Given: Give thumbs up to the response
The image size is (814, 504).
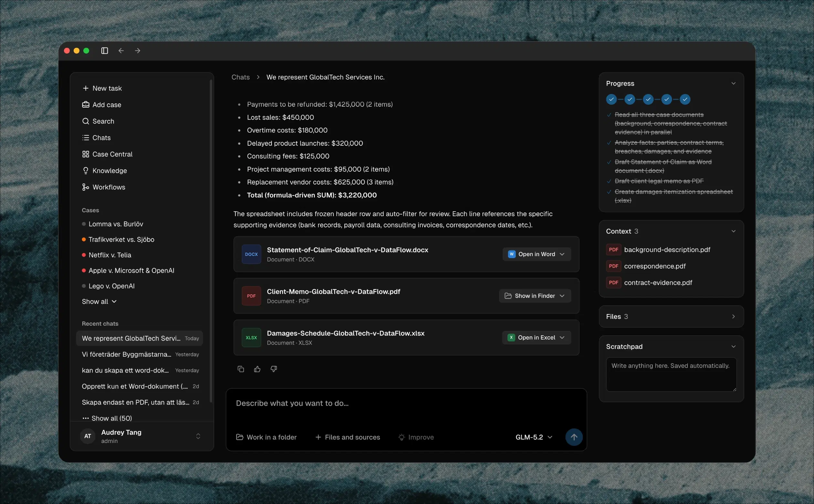Looking at the screenshot, I should coord(257,369).
